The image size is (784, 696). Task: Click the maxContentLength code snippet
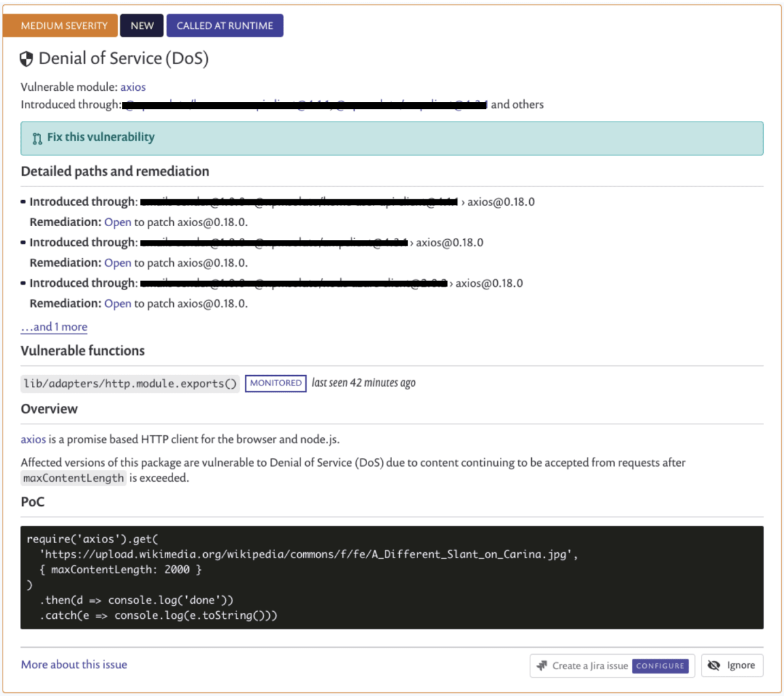[x=73, y=478]
